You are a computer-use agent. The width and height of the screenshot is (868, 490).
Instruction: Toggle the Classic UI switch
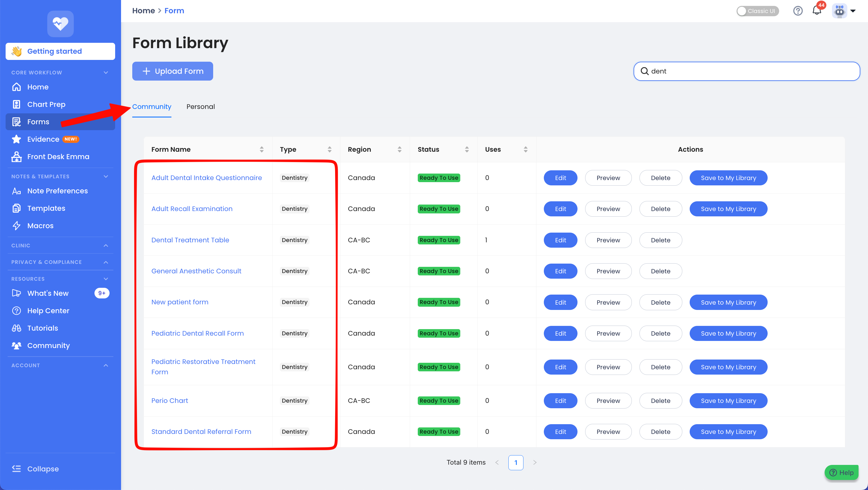pyautogui.click(x=757, y=11)
